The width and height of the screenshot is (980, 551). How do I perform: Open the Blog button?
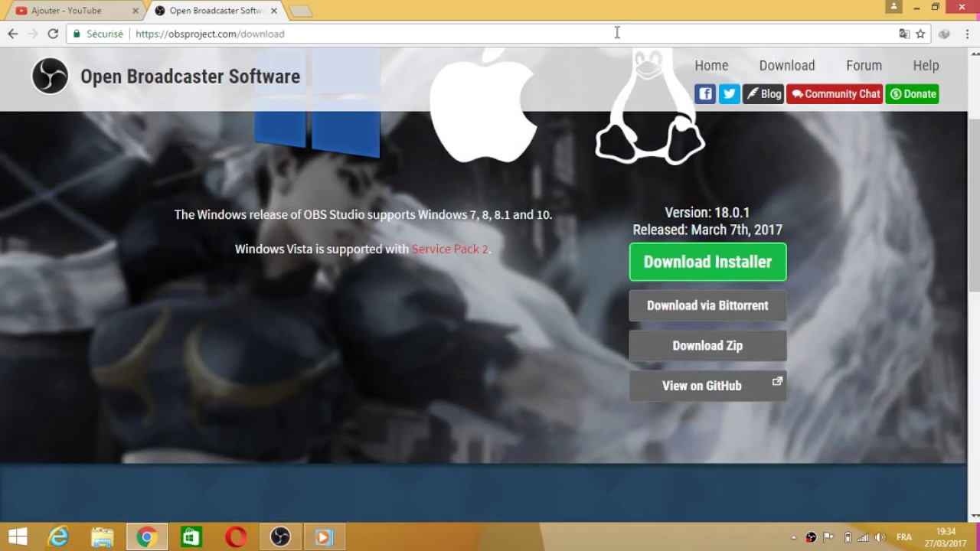click(x=763, y=94)
